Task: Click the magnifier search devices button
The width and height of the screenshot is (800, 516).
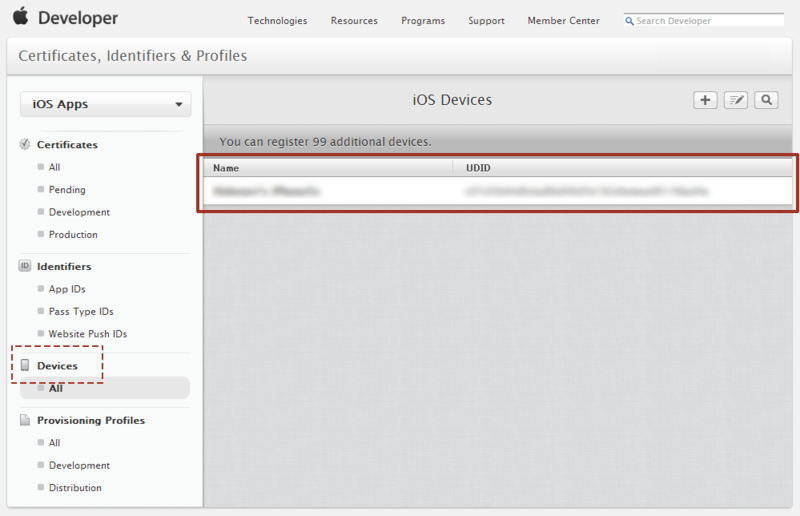Action: click(x=766, y=100)
